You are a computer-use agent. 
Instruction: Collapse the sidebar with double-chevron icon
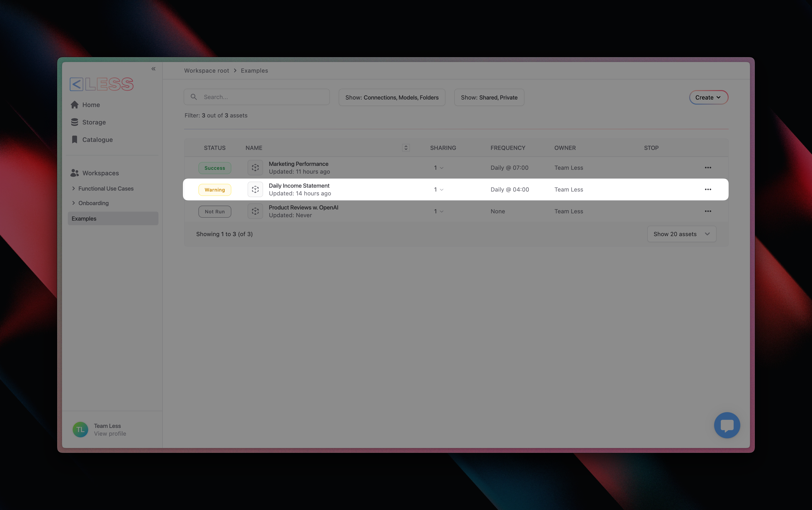[x=153, y=69]
